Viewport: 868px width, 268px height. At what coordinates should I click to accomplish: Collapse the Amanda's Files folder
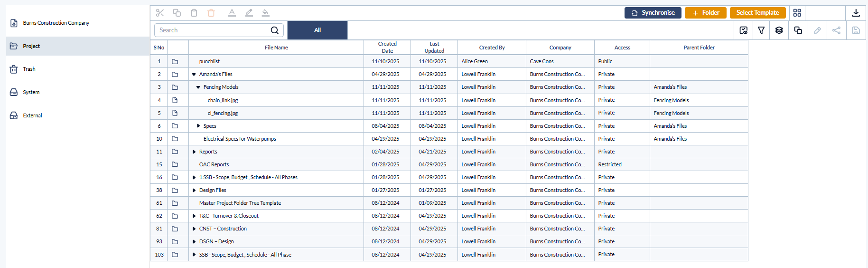(x=194, y=75)
